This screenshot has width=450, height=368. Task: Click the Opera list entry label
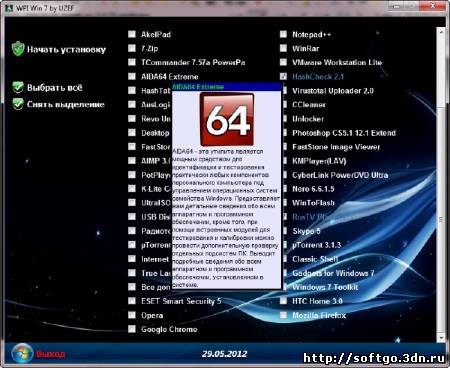point(152,315)
